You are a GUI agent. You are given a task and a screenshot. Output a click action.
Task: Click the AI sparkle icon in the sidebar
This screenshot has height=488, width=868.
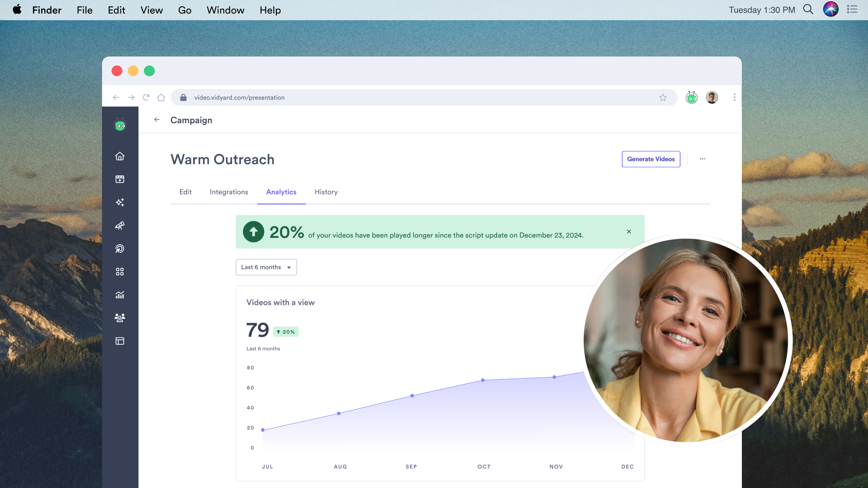(x=120, y=202)
